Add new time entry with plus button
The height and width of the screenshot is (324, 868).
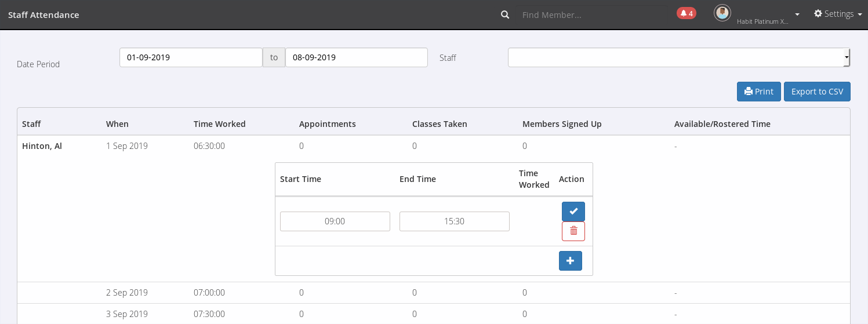coord(570,261)
